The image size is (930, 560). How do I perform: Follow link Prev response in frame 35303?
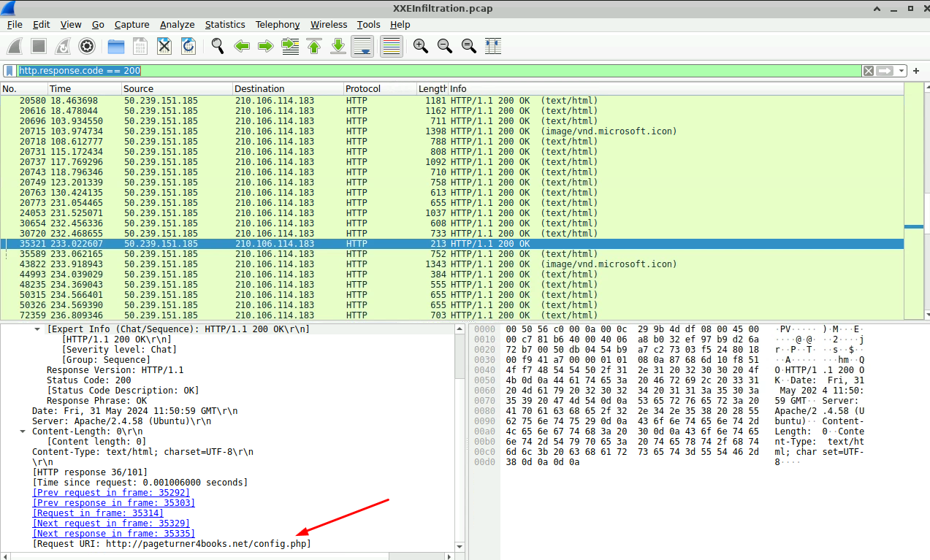coord(114,503)
